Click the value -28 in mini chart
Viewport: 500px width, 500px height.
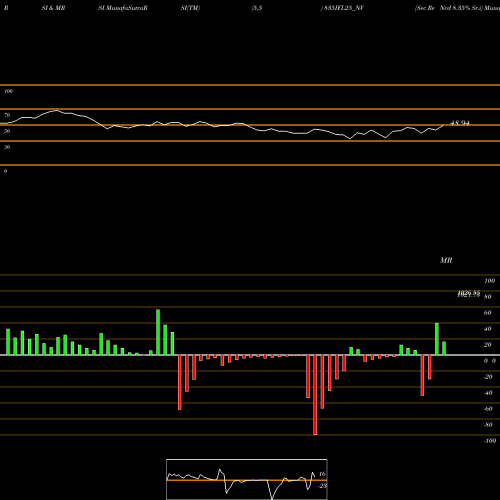tap(322, 486)
